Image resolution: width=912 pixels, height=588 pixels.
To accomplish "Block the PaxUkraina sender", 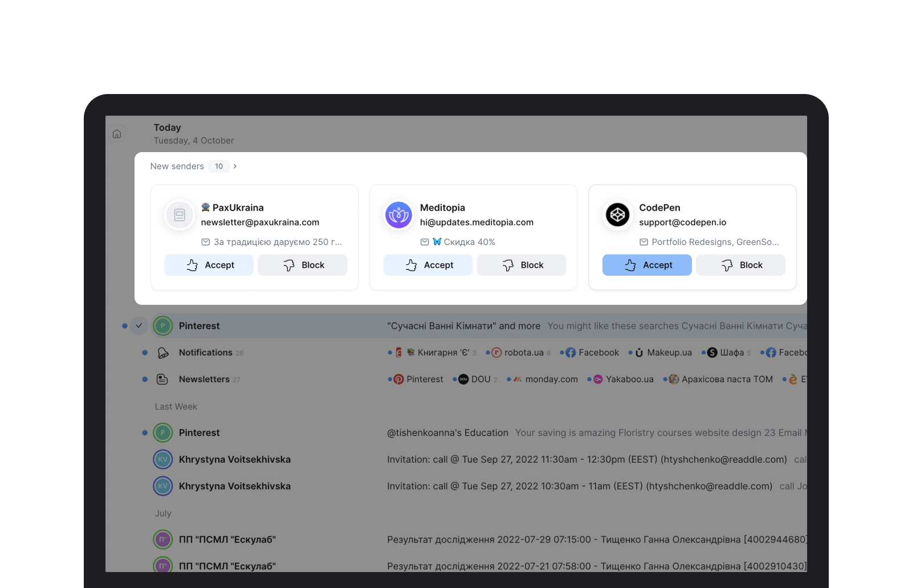I will (x=302, y=265).
